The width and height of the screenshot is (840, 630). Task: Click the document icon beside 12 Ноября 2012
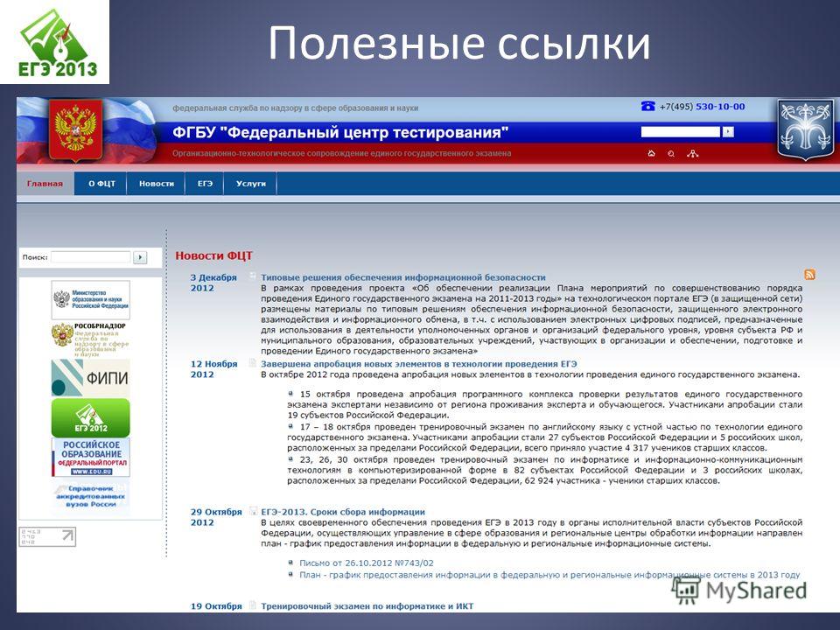[x=252, y=363]
